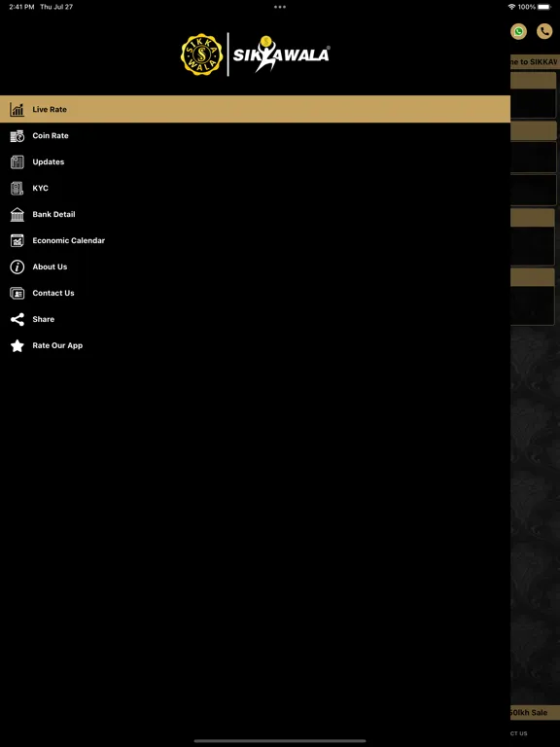Open Economic Calendar menu item
Viewport: 560px width, 747px height.
click(x=256, y=240)
